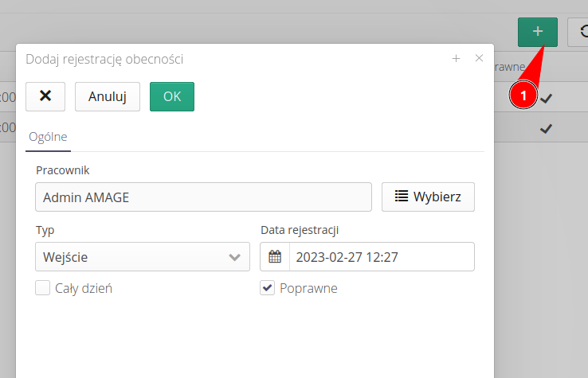Confirm with the green OK button
The image size is (588, 378).
pos(172,96)
